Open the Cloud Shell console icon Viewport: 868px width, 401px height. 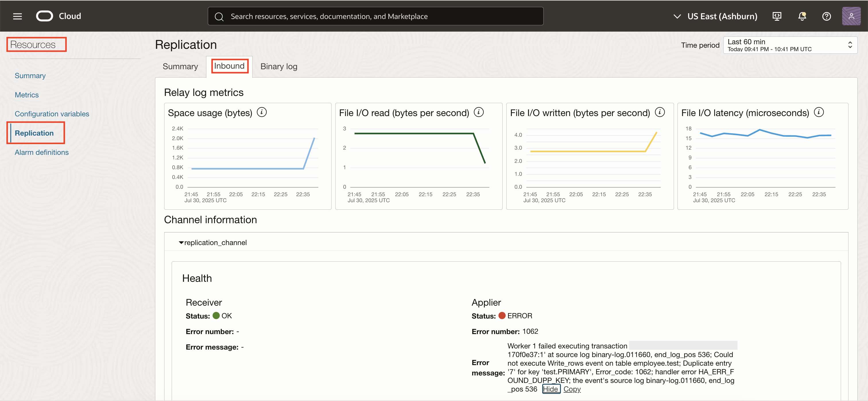(777, 16)
